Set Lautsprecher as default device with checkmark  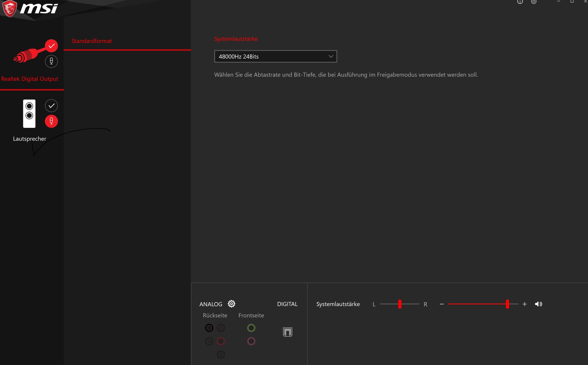pyautogui.click(x=51, y=106)
